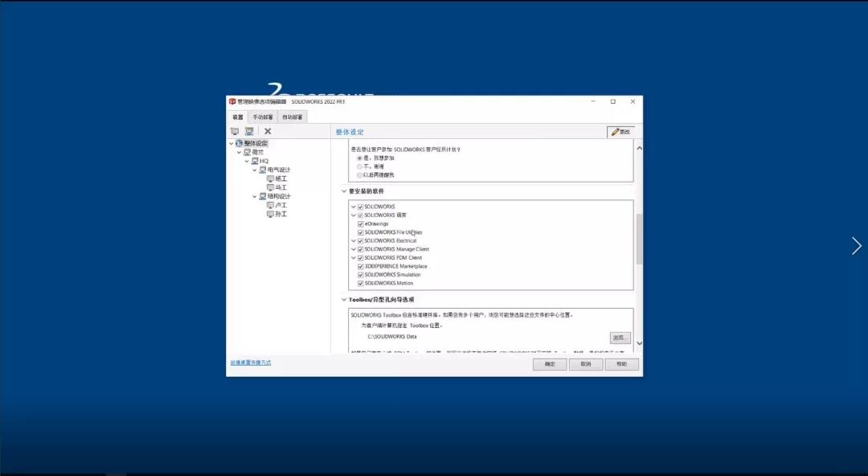The image size is (868, 476).
Task: Collapse the HQ tree node
Action: point(247,162)
